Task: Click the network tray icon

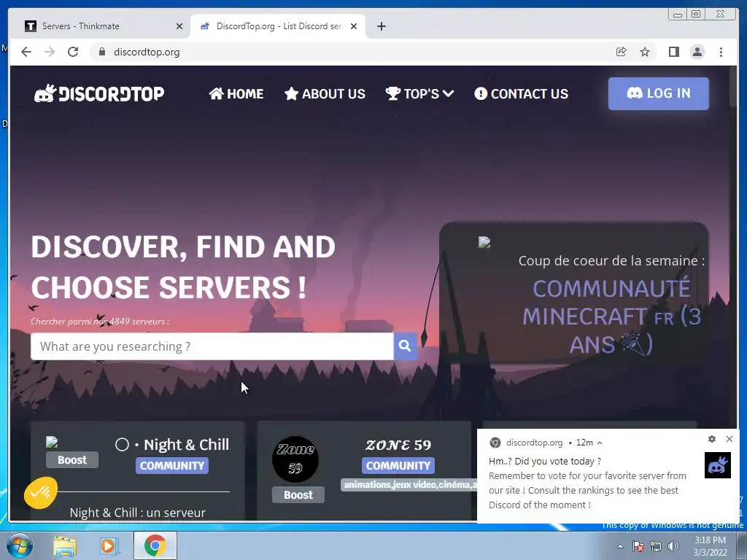Action: (x=656, y=546)
